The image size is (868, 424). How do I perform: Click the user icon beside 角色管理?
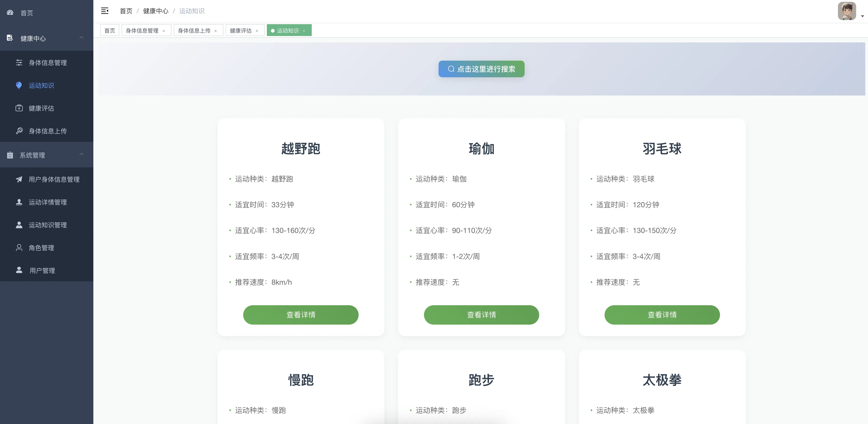click(19, 248)
